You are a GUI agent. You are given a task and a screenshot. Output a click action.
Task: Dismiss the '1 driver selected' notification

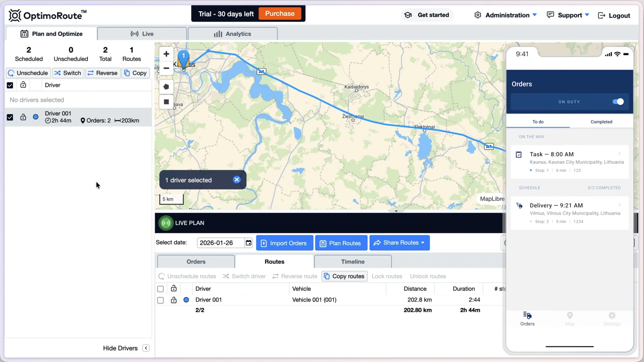coord(236,180)
